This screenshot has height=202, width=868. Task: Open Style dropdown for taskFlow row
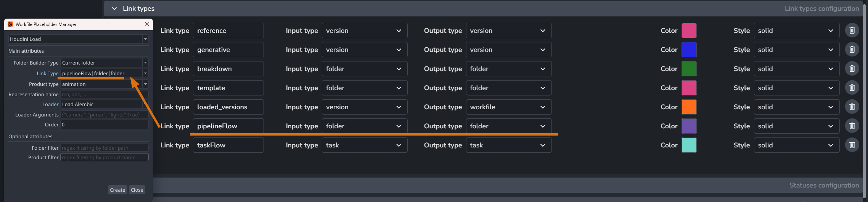pyautogui.click(x=796, y=145)
